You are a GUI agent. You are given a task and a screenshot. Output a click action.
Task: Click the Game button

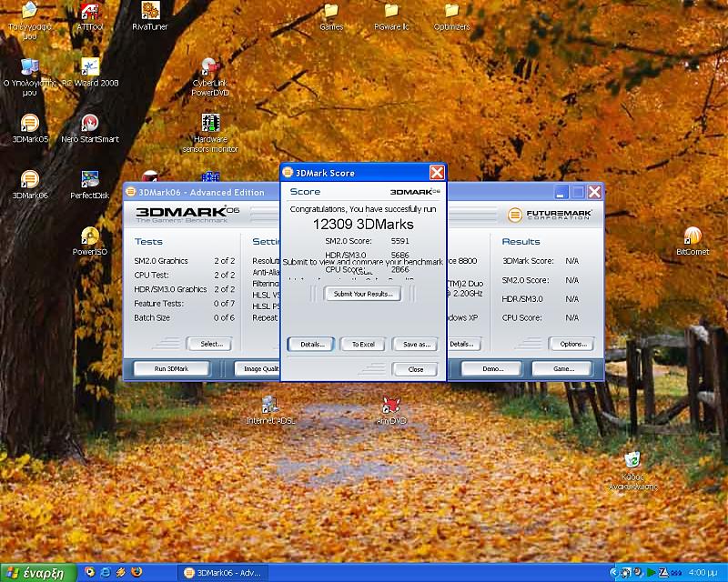[562, 368]
